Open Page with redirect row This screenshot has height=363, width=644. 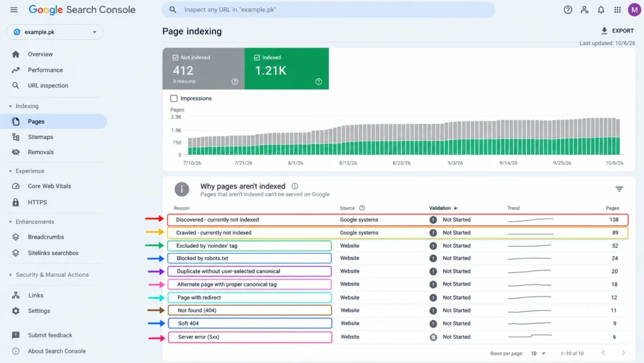[397, 298]
